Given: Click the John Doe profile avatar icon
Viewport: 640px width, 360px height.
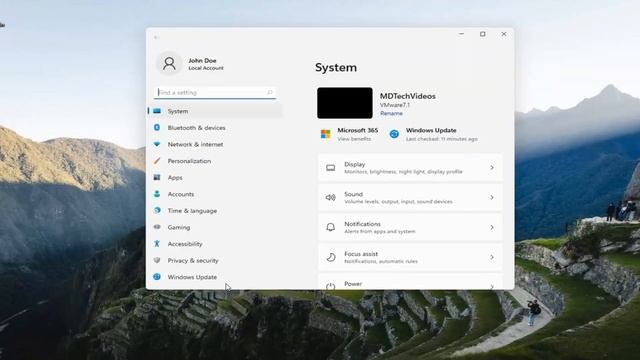Looking at the screenshot, I should (x=169, y=64).
